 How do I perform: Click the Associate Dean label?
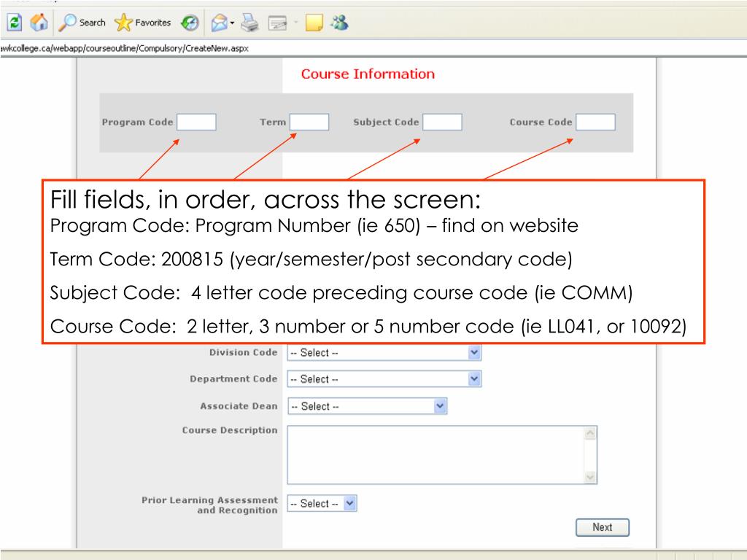point(239,406)
